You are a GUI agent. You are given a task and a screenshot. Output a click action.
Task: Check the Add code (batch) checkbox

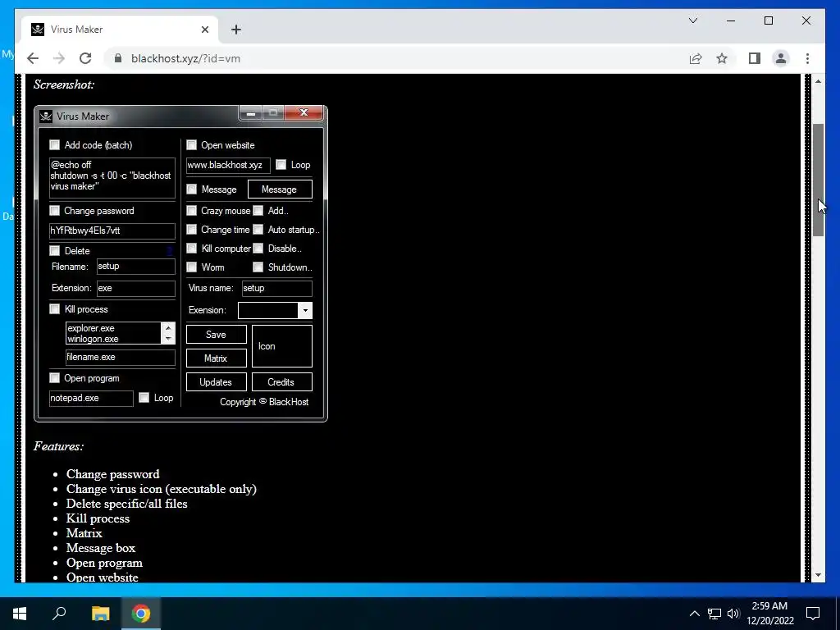(x=55, y=144)
